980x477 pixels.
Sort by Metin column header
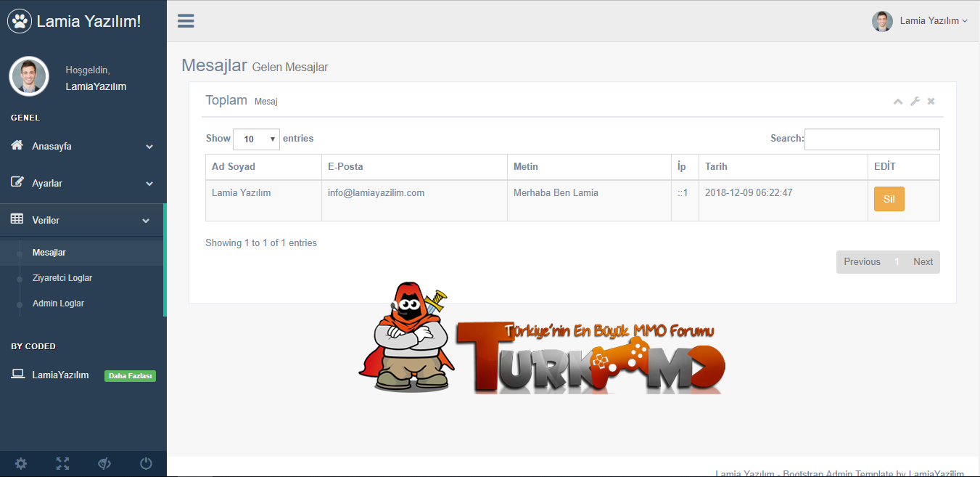tap(589, 167)
